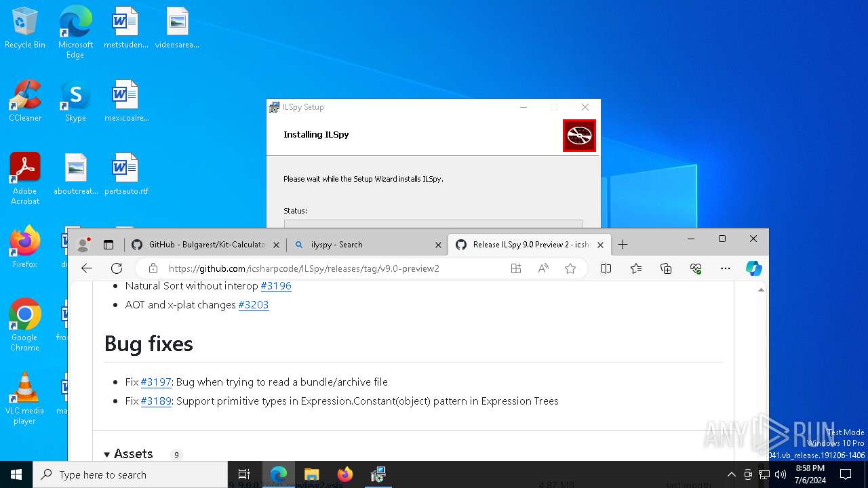Screen dimensions: 868x488
Task: Maximize the Edge browser window
Action: click(722, 239)
